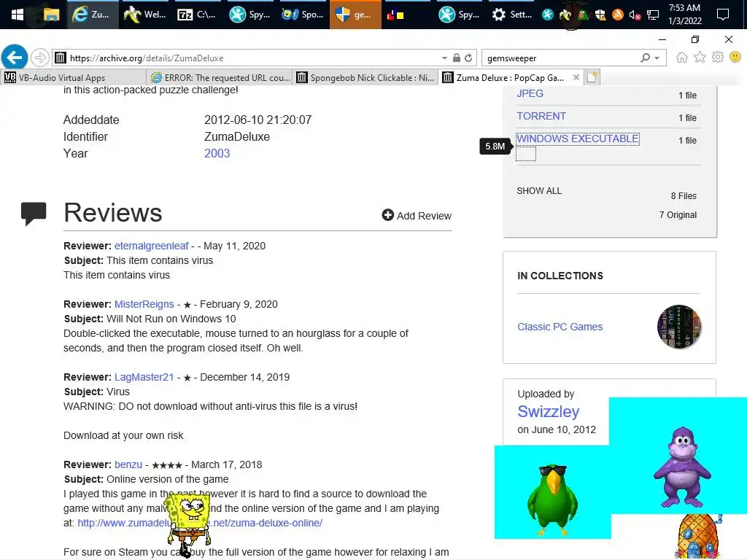Click the purple BonziBuddy gorilla
This screenshot has width=747, height=560.
coord(682,467)
